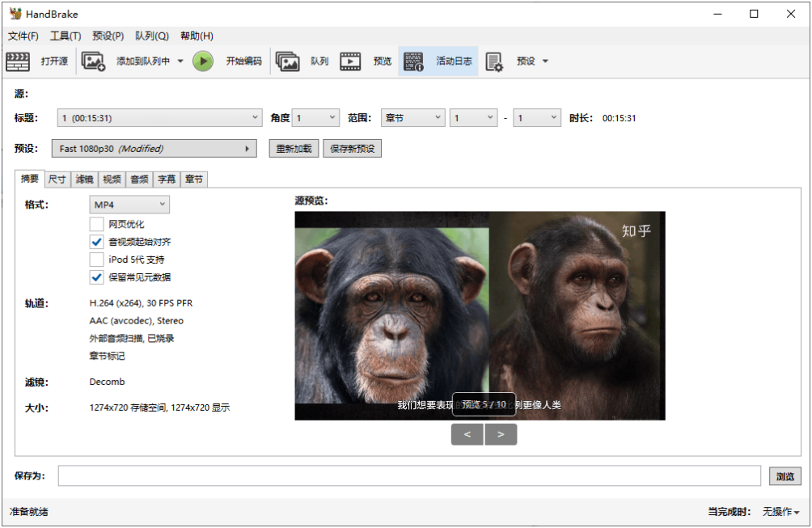Open the 当完成时 无操作 dropdown
The width and height of the screenshot is (812, 528).
pos(781,512)
